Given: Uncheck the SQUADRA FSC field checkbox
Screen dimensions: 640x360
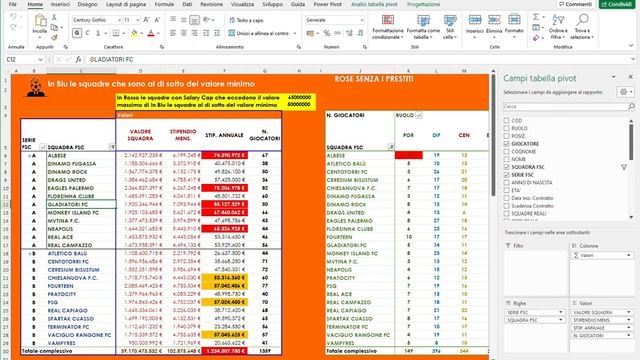Looking at the screenshot, I should (507, 167).
